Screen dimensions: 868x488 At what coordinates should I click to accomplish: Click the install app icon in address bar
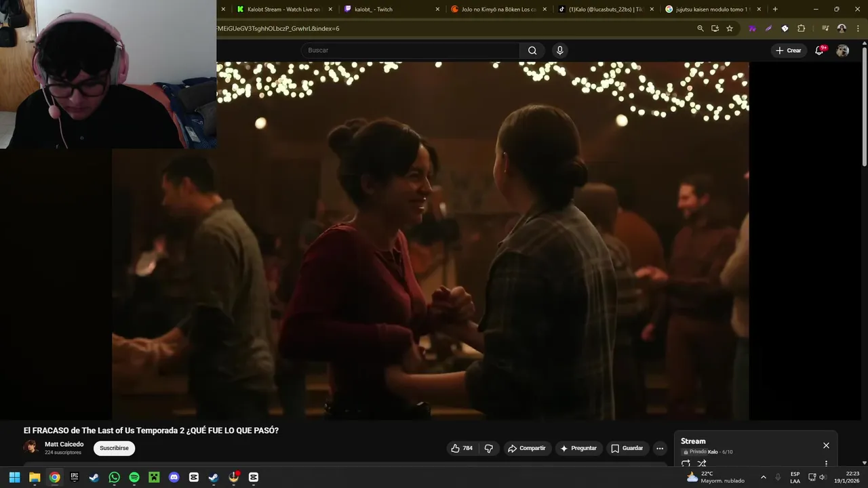[715, 28]
